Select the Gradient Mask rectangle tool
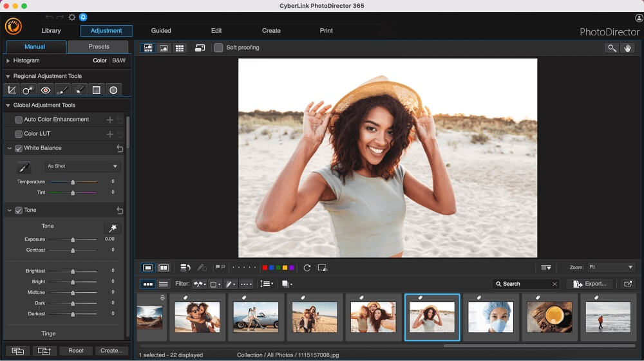Image resolution: width=644 pixels, height=361 pixels. pyautogui.click(x=96, y=90)
